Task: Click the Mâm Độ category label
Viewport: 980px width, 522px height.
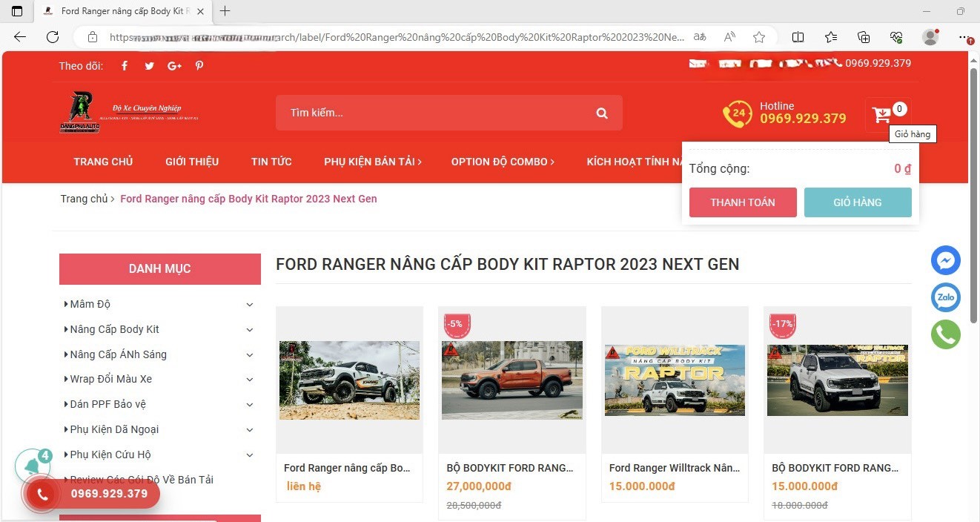Action: (90, 304)
